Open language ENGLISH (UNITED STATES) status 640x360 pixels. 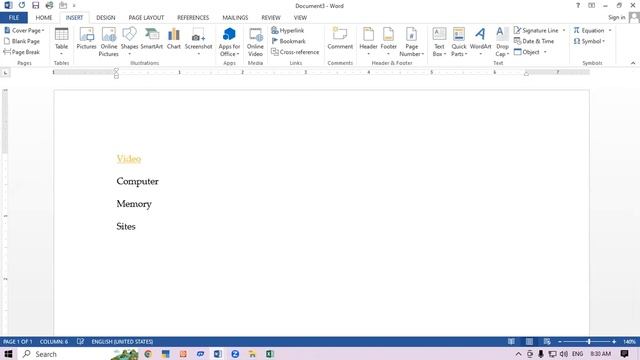(x=122, y=342)
